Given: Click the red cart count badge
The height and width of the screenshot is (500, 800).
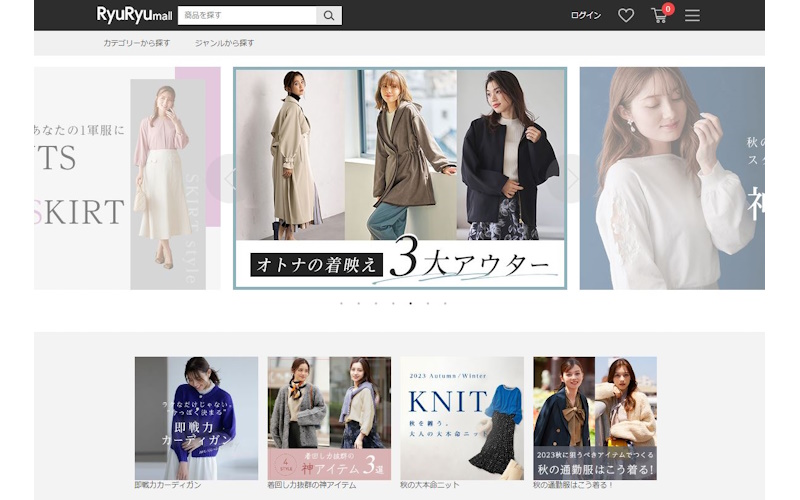Looking at the screenshot, I should coord(668,9).
